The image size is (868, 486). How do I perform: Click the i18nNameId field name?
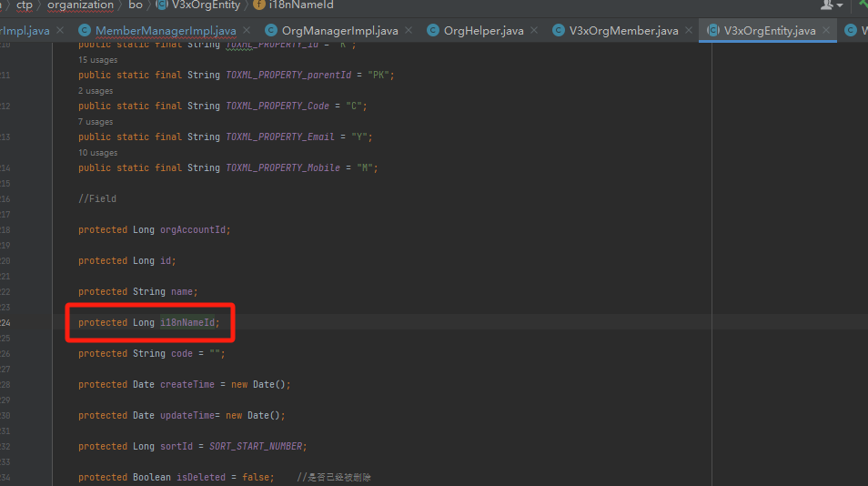coord(187,323)
